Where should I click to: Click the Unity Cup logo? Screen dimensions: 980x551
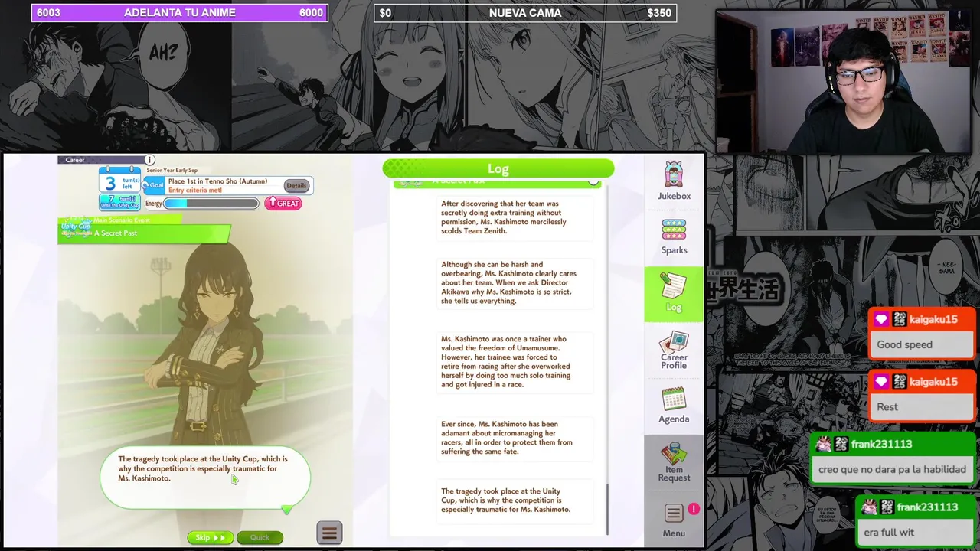(76, 228)
